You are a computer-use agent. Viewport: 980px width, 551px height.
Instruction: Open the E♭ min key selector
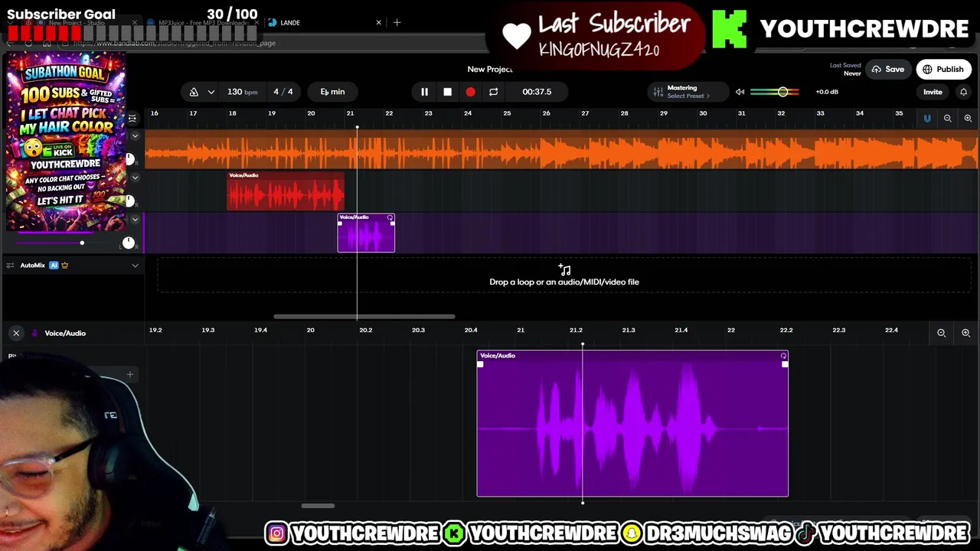(332, 92)
